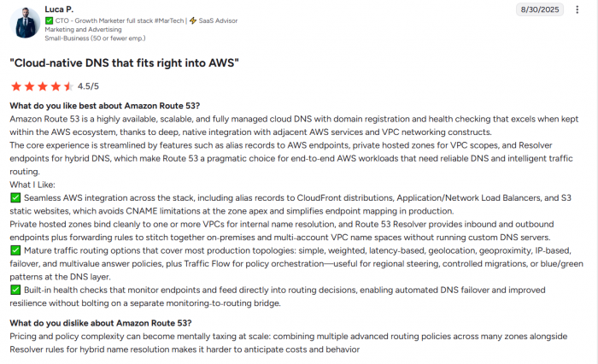Click the lightning icon beside SaaS Advisor

[x=194, y=20]
